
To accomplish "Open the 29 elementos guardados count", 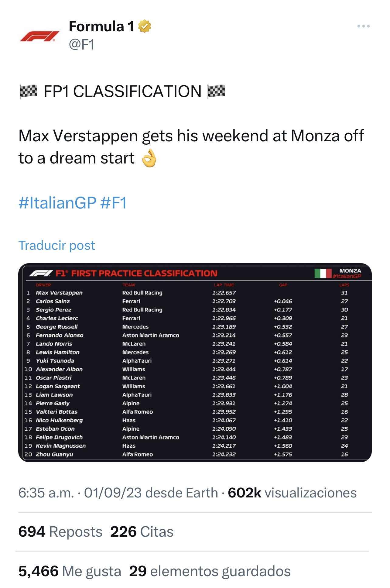I will click(x=210, y=571).
